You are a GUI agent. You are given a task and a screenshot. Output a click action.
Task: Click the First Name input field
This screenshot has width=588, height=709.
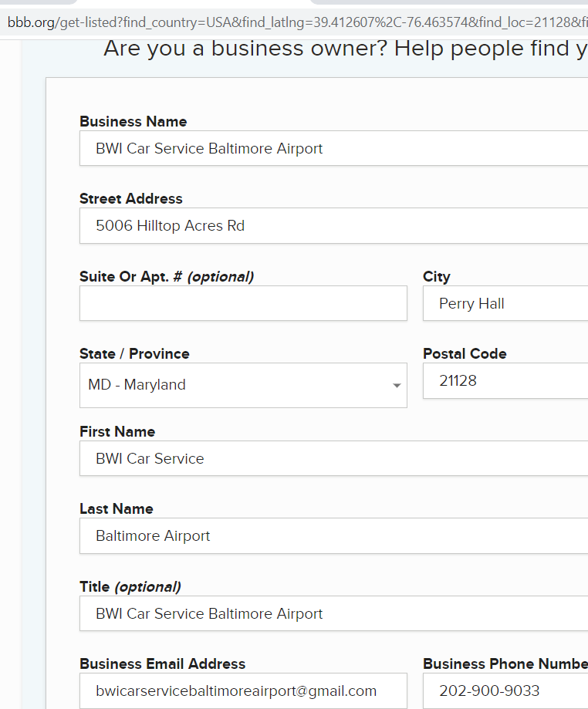(x=334, y=458)
